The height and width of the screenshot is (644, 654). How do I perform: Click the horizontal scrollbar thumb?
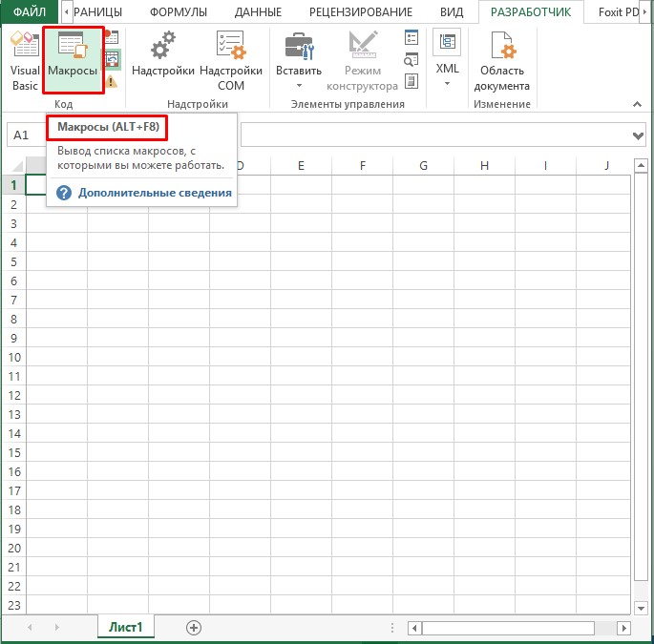pos(509,628)
